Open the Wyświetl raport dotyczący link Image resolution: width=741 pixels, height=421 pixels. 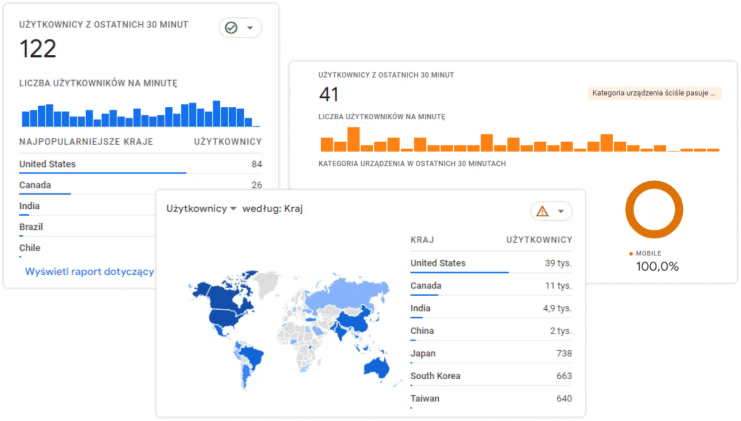[90, 271]
